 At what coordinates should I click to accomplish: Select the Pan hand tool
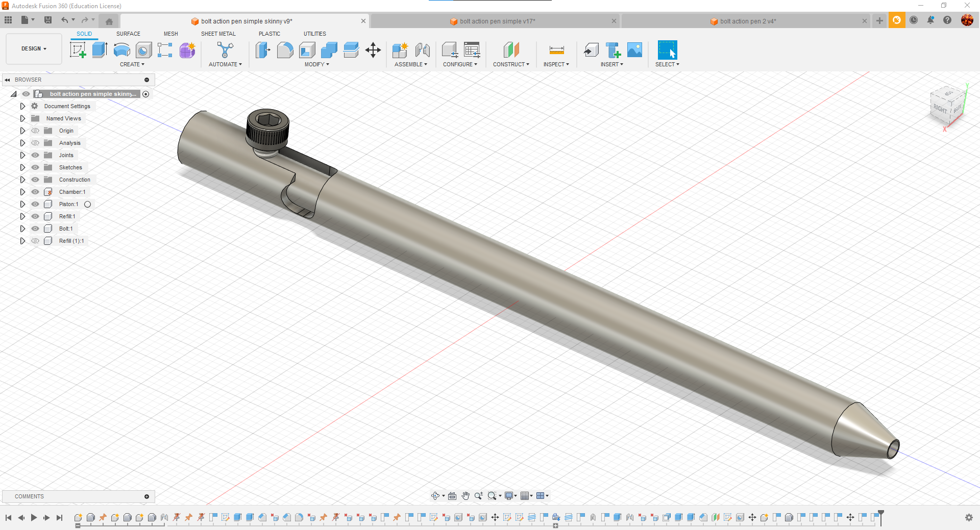click(465, 496)
